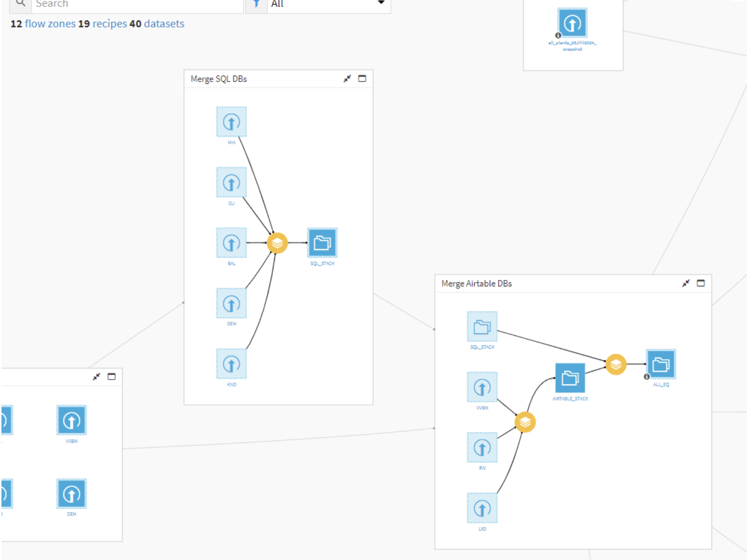Screen dimensions: 747x560
Task: Open the recipes link
Action: coord(109,24)
